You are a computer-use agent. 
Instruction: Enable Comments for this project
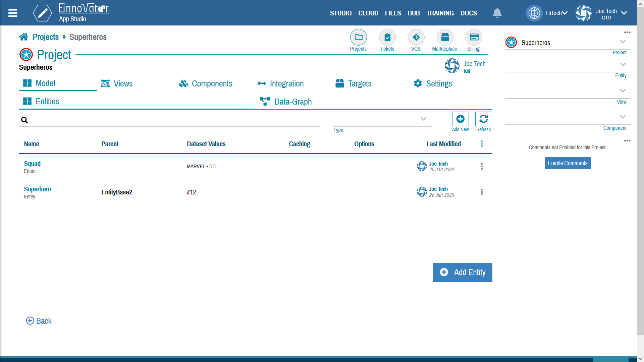point(568,163)
